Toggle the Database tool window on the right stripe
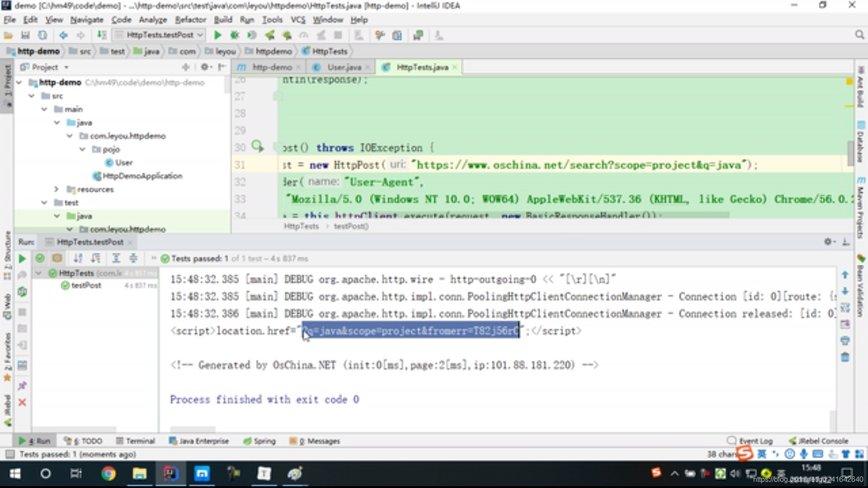Screen dimensions: 868x488 pyautogui.click(x=860, y=142)
